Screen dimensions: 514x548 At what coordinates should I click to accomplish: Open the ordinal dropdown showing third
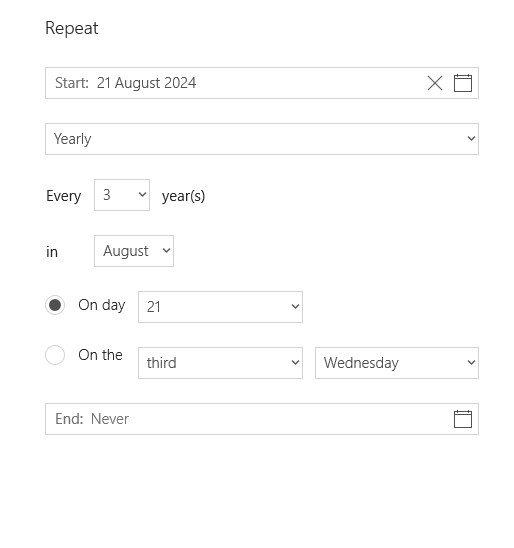click(x=220, y=363)
